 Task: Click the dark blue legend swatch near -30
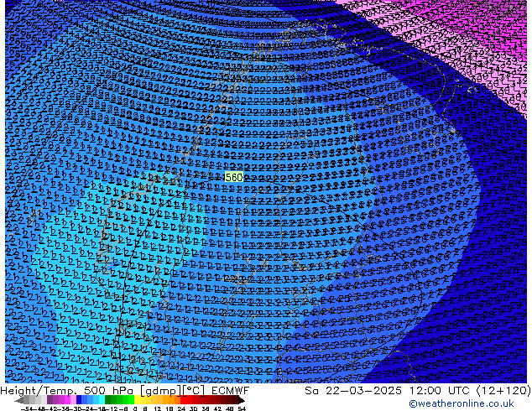pyautogui.click(x=79, y=399)
